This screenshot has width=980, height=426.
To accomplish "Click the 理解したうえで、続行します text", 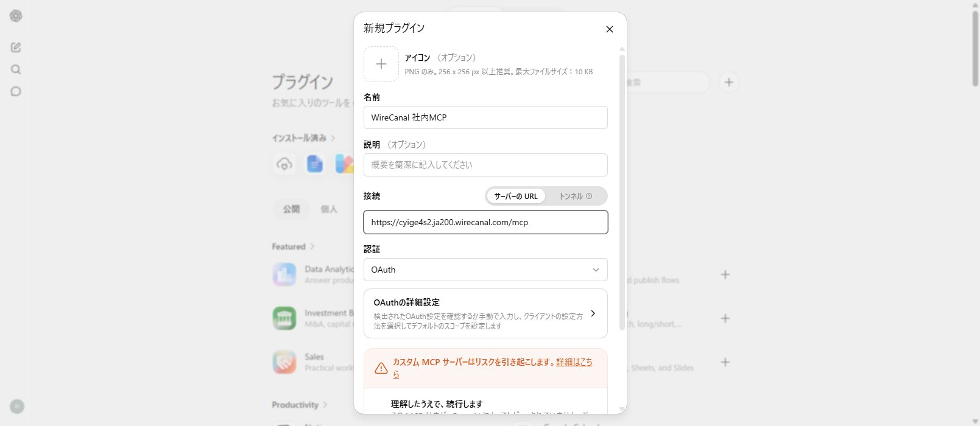I will (437, 403).
